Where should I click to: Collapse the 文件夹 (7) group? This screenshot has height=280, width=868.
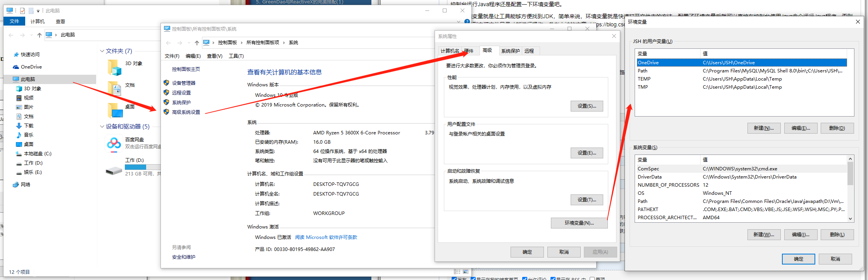102,51
